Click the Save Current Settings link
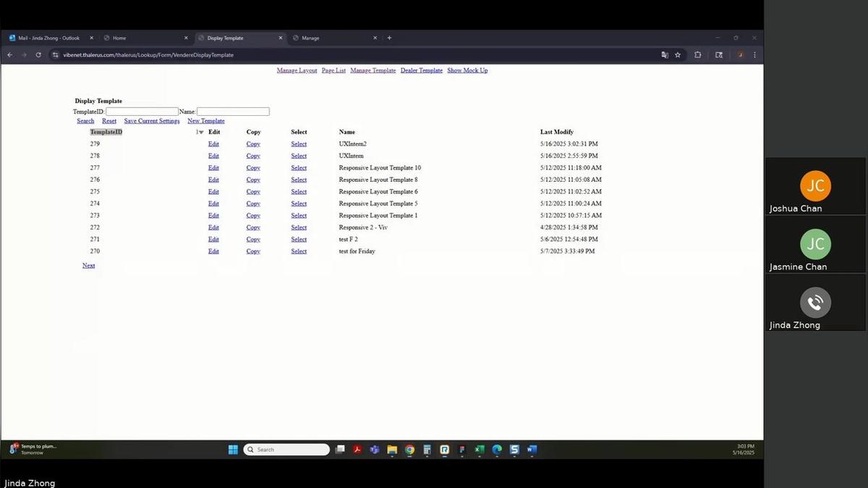The image size is (868, 488). pos(151,120)
